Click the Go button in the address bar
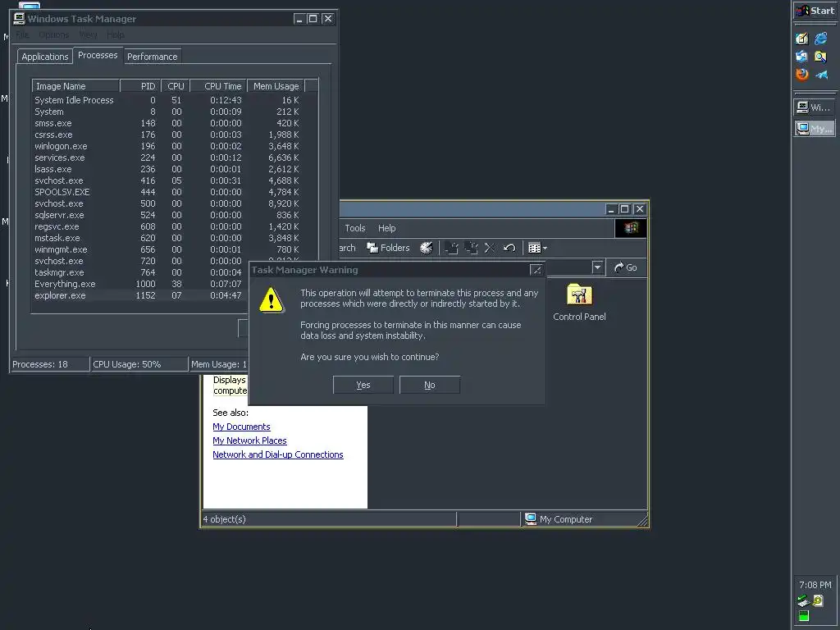This screenshot has width=840, height=630. pos(626,267)
